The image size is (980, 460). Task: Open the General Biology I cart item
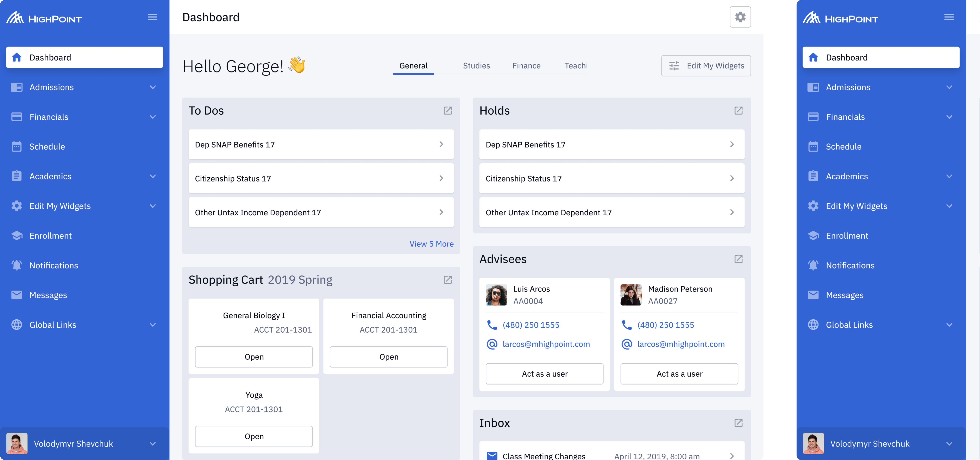coord(254,357)
